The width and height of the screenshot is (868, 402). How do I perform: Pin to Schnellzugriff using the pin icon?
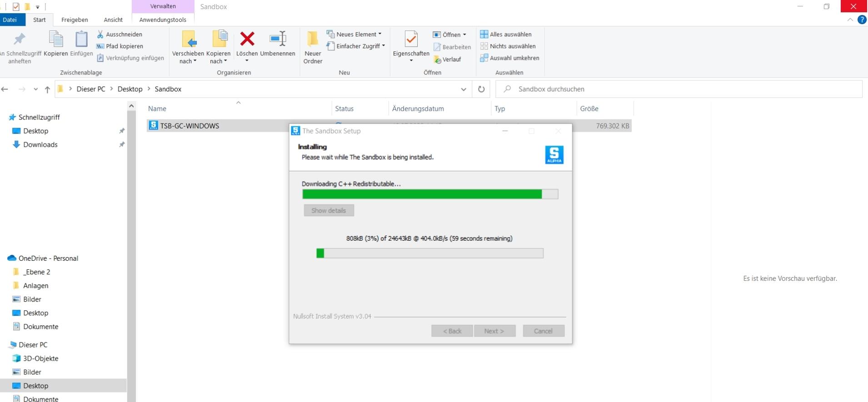tap(19, 40)
